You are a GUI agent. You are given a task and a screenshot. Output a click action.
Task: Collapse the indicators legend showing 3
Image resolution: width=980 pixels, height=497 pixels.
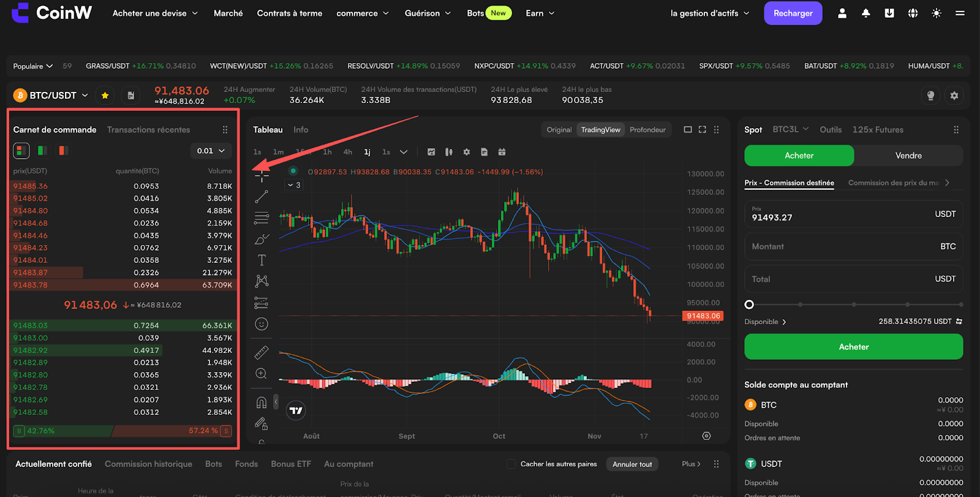tap(294, 184)
